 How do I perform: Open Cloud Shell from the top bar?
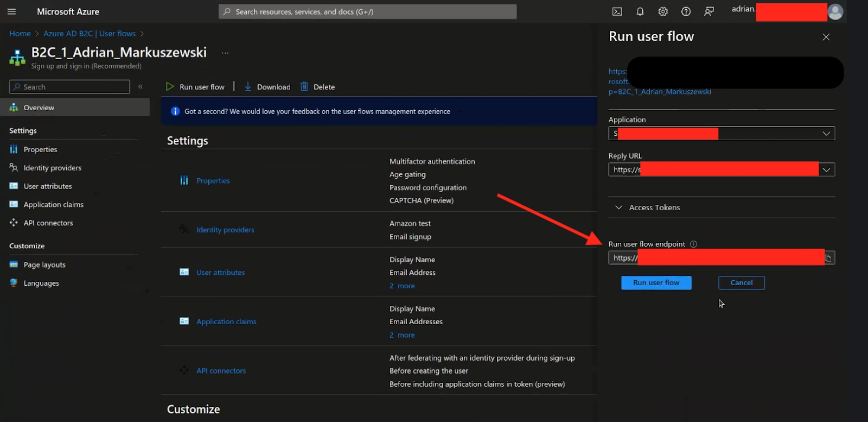click(x=617, y=11)
